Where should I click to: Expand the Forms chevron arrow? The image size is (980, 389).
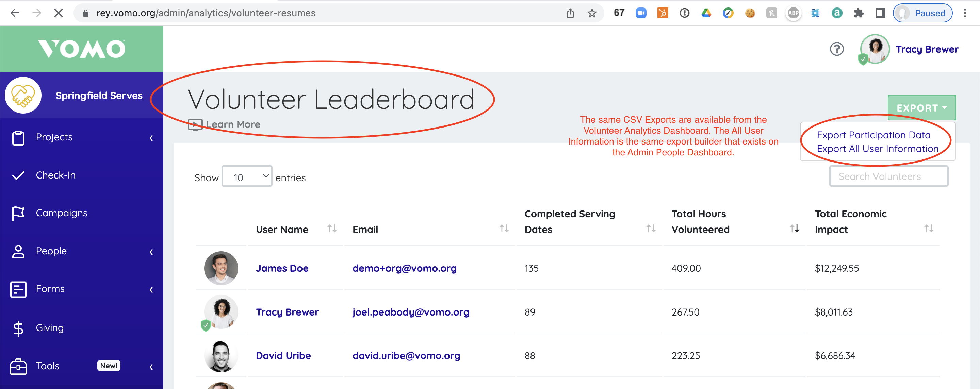coord(151,290)
